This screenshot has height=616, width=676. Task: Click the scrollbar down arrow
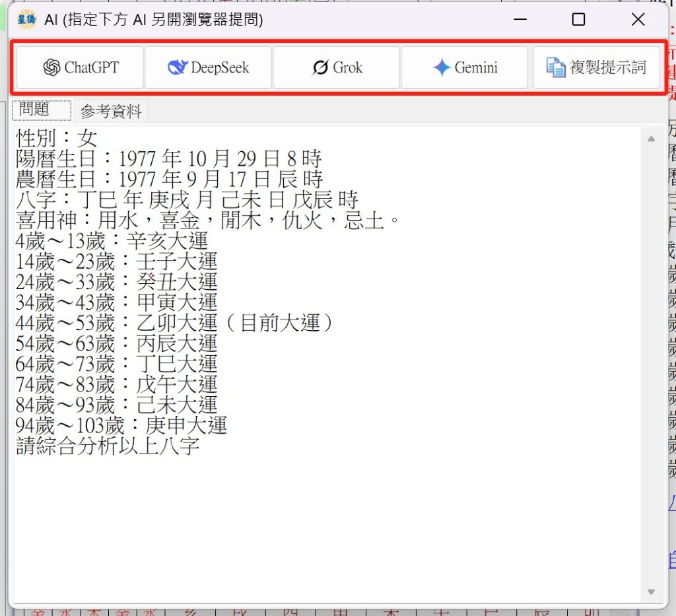[x=651, y=592]
